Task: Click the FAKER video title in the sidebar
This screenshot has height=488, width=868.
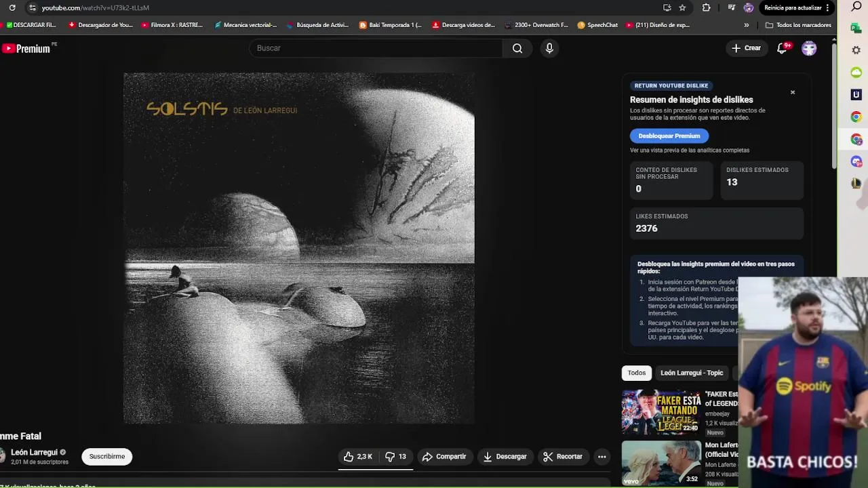Action: click(722, 399)
